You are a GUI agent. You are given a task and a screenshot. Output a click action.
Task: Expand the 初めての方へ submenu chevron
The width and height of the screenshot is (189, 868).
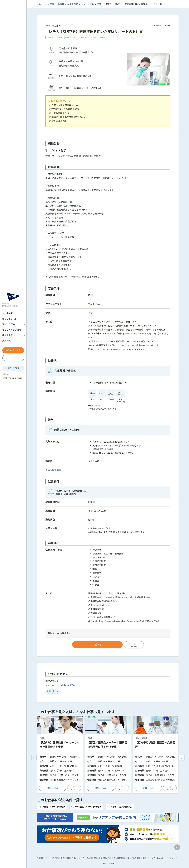coord(24,335)
